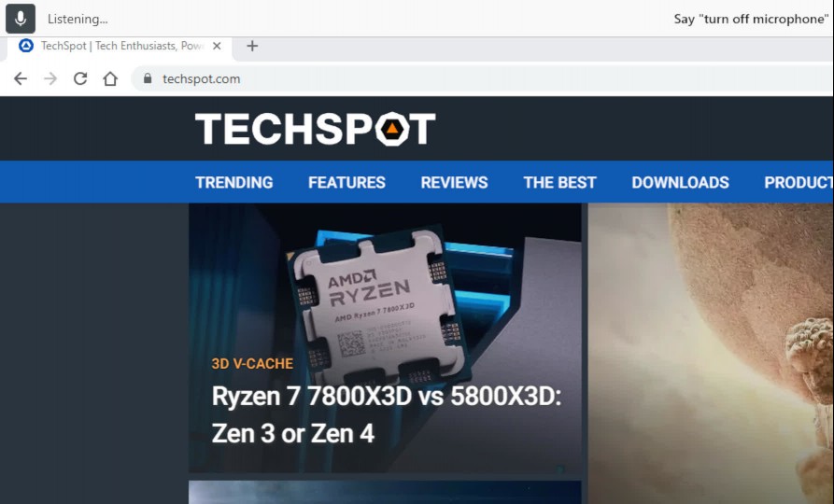Open the Product menu item
Image resolution: width=834 pixels, height=504 pixels.
point(799,182)
